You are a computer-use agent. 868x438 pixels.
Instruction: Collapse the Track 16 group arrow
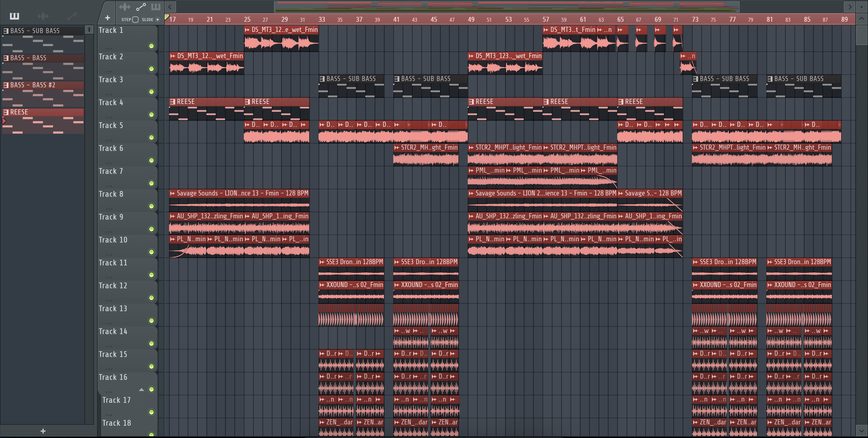(x=142, y=390)
